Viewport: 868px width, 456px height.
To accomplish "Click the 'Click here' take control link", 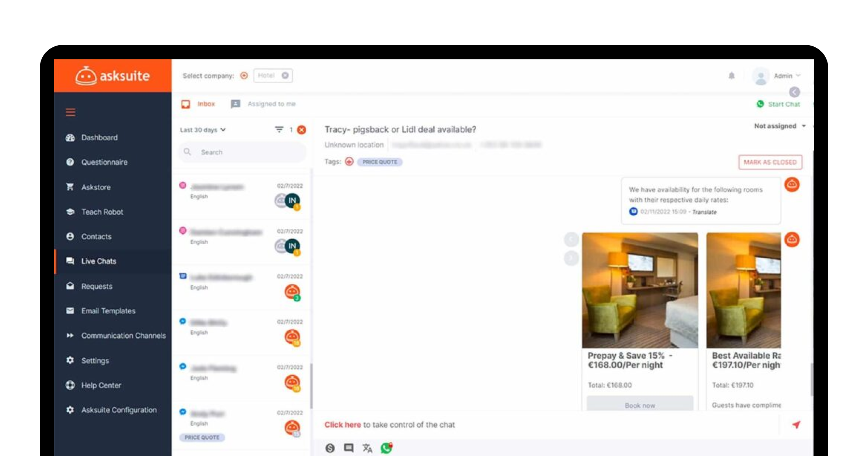I will [x=342, y=425].
